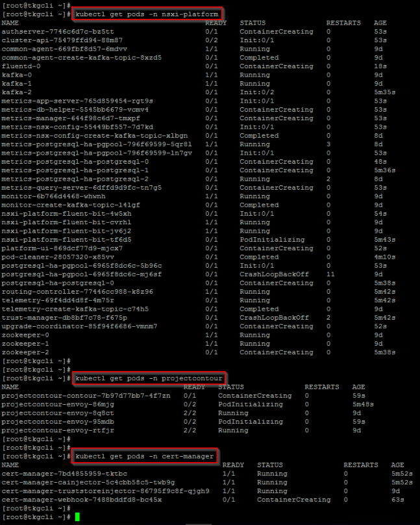Screen dimensions: 420x525
Task: Click the kafka-1 pod name
Action: click(17, 84)
